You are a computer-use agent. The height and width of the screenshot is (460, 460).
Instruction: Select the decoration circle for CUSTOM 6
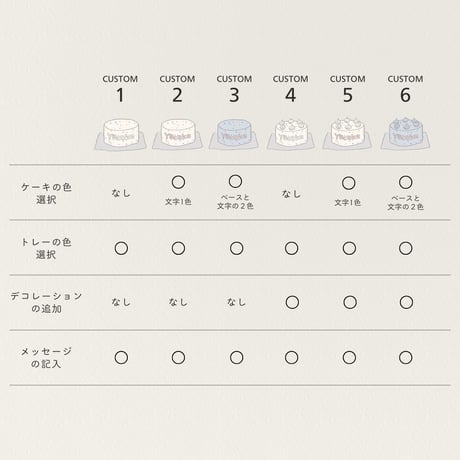point(406,302)
